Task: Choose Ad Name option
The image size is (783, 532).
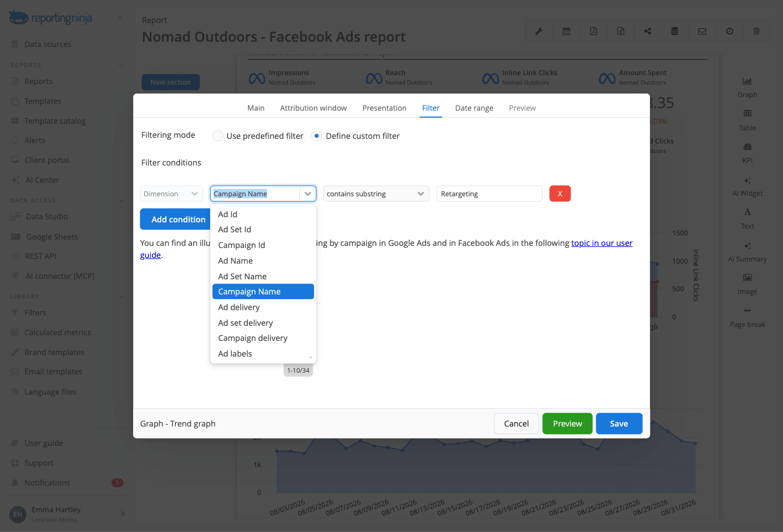Action: tap(263, 261)
